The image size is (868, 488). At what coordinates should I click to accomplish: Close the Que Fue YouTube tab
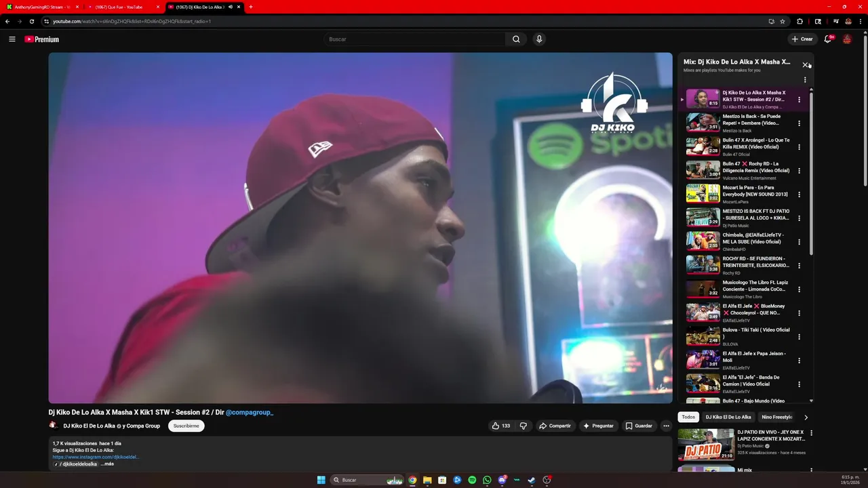coord(158,7)
